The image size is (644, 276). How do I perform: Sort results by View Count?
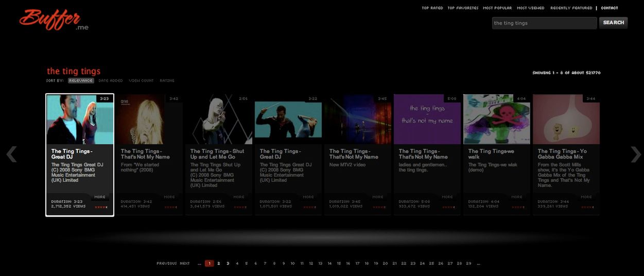[141, 80]
